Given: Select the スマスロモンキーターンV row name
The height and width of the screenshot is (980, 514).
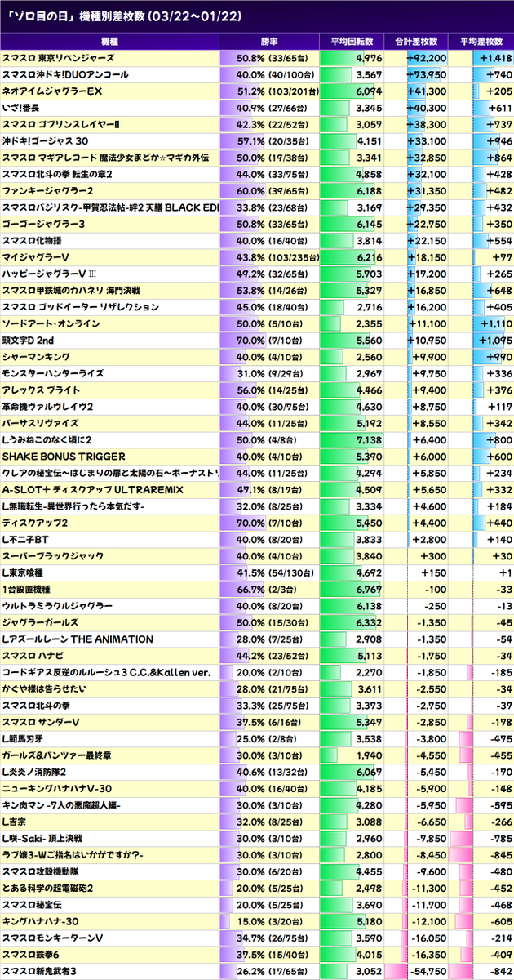Looking at the screenshot, I should pos(53,938).
